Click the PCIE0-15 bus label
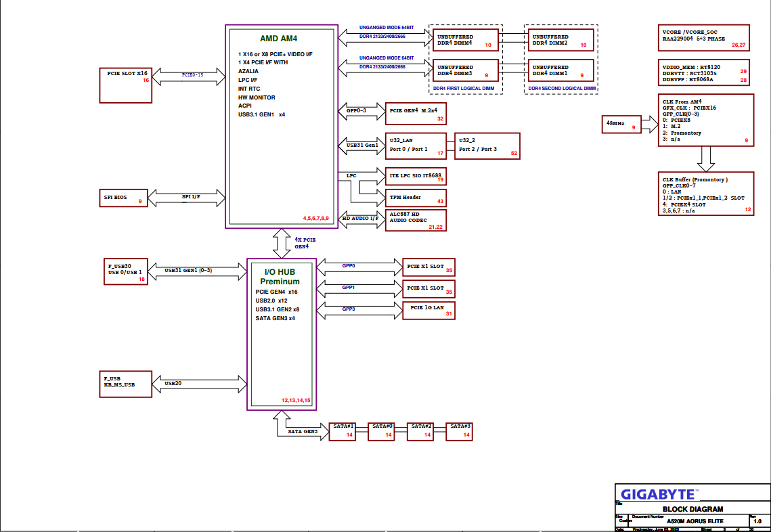This screenshot has width=771, height=532. [192, 74]
